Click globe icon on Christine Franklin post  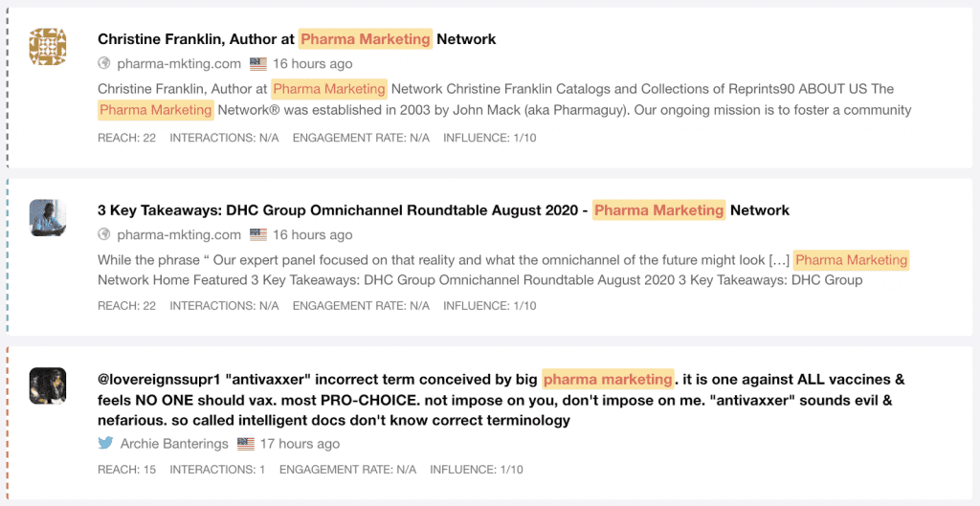click(105, 64)
